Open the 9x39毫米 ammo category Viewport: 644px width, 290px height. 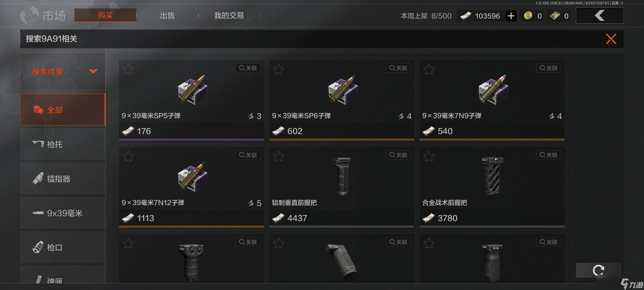[63, 213]
